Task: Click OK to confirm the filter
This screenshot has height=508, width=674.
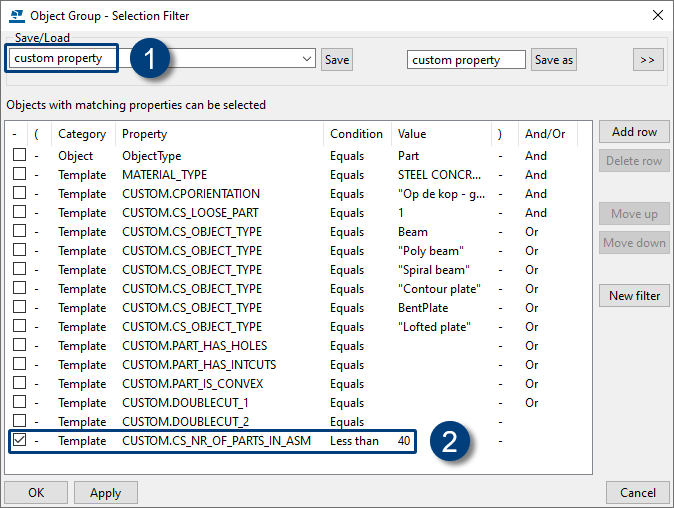Action: click(x=35, y=492)
